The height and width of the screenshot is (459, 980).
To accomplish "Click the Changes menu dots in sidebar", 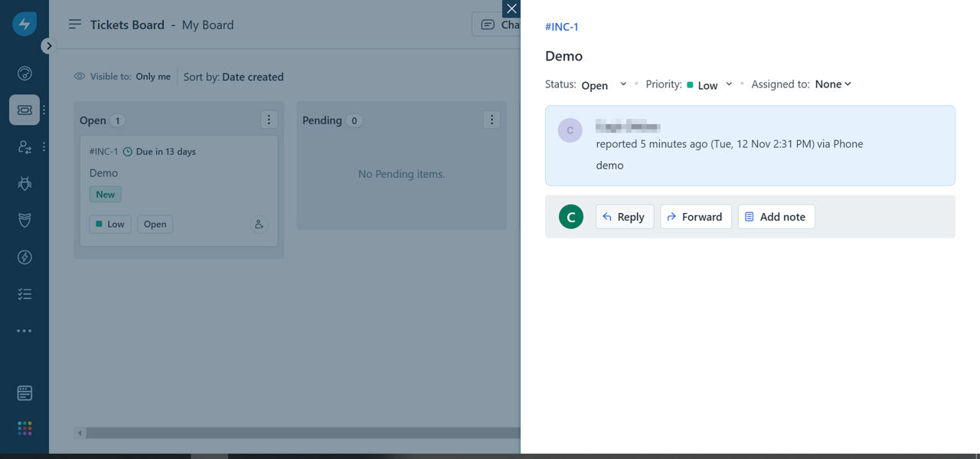I will tap(44, 147).
